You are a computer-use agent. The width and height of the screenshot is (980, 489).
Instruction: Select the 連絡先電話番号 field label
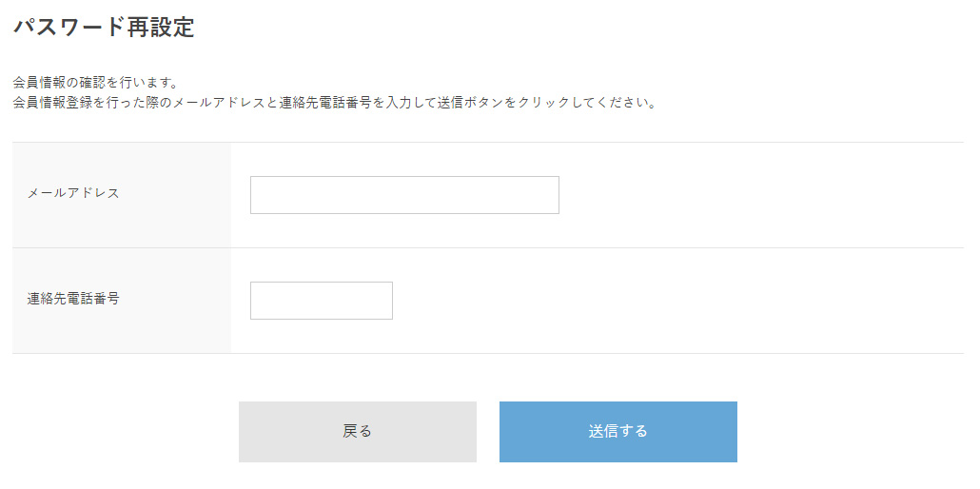73,299
